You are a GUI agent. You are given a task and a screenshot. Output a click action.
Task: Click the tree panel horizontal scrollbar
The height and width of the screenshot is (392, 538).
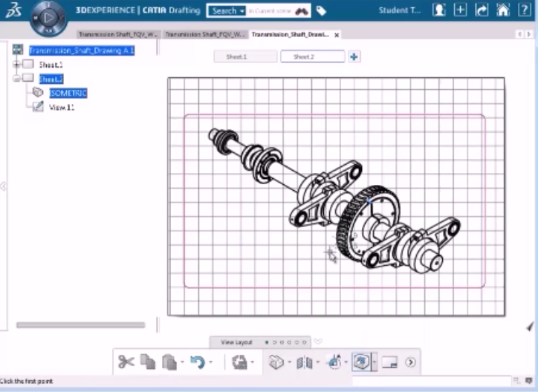pyautogui.click(x=80, y=324)
